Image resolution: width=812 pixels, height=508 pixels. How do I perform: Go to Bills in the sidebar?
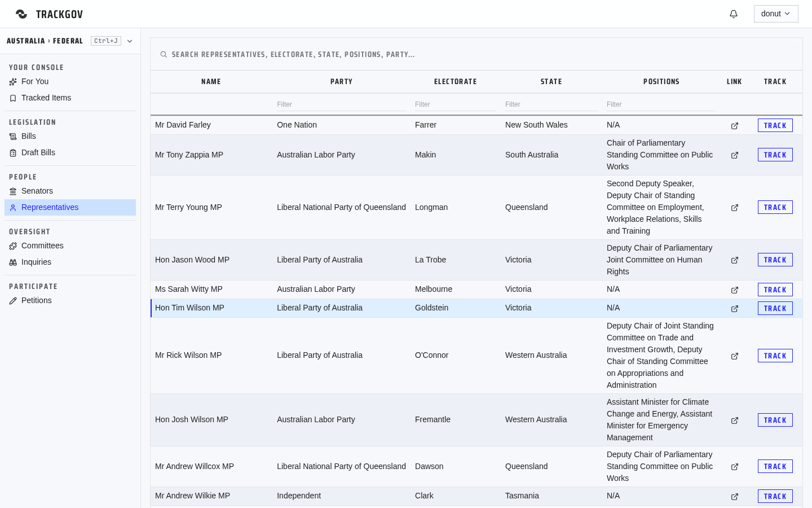coord(70,136)
